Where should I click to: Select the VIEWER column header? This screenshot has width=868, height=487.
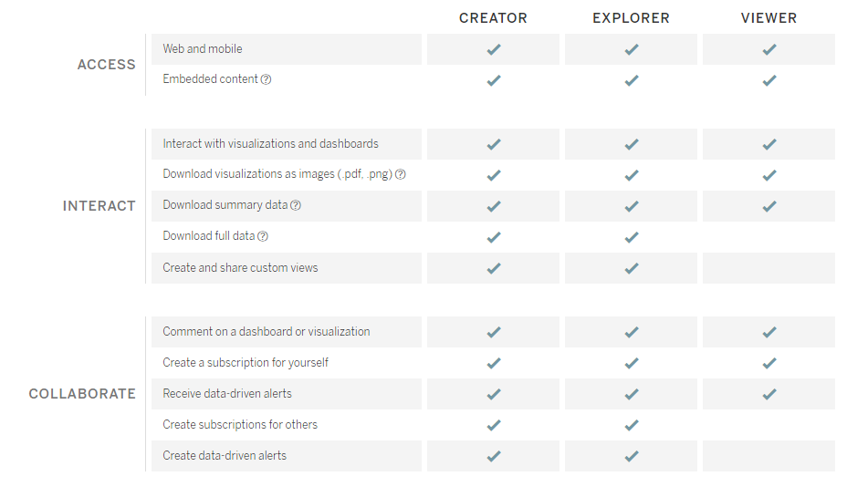click(x=769, y=18)
